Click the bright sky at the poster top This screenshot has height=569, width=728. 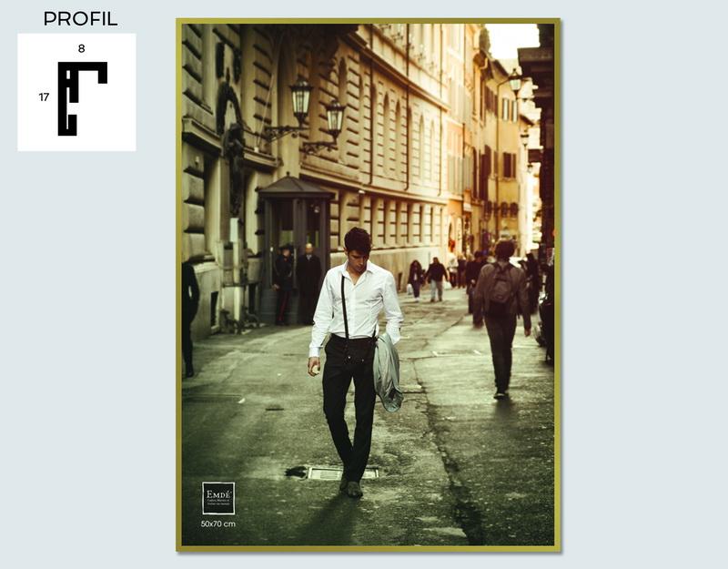pos(513,40)
